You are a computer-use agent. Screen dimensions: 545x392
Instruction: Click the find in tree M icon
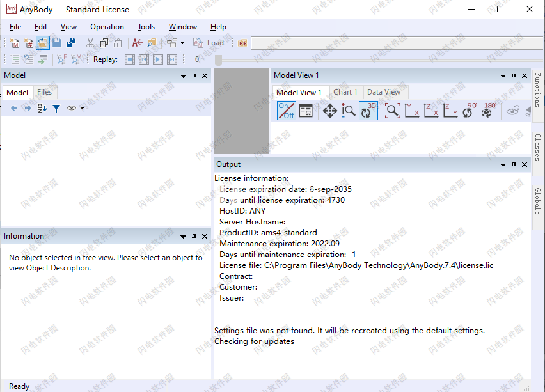76,59
